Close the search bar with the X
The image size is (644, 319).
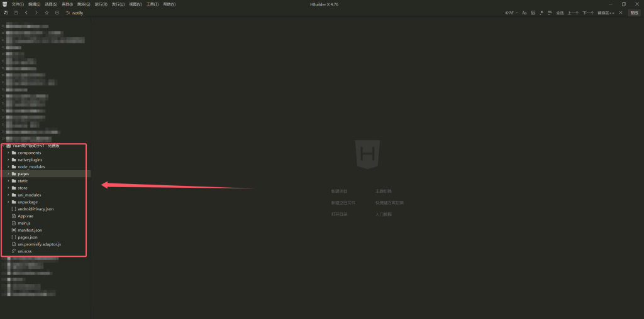tap(621, 13)
